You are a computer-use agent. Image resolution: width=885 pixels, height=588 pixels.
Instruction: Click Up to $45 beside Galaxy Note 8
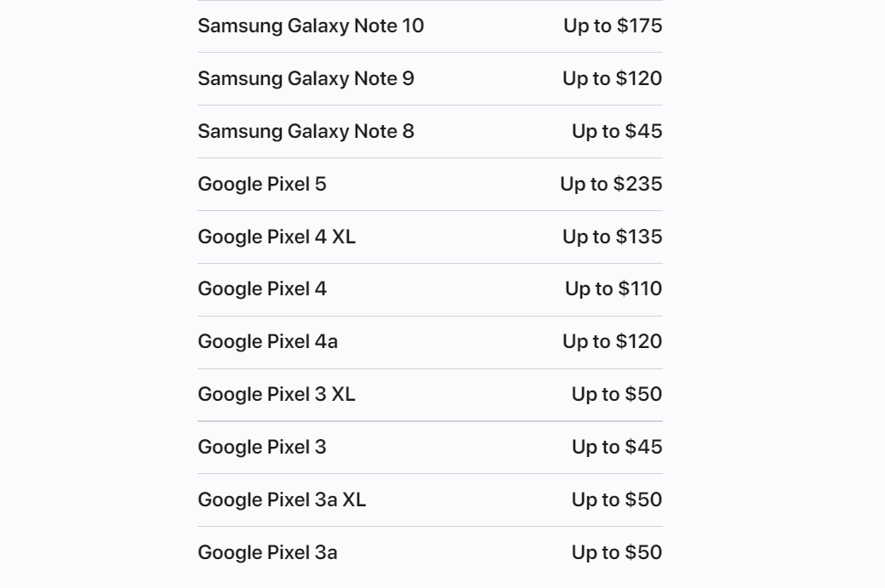pos(617,131)
